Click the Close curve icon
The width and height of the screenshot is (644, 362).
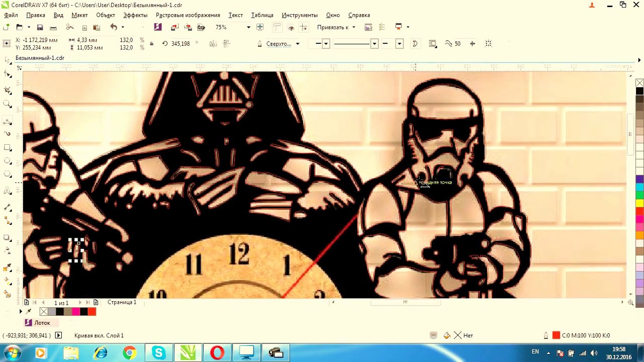[415, 44]
